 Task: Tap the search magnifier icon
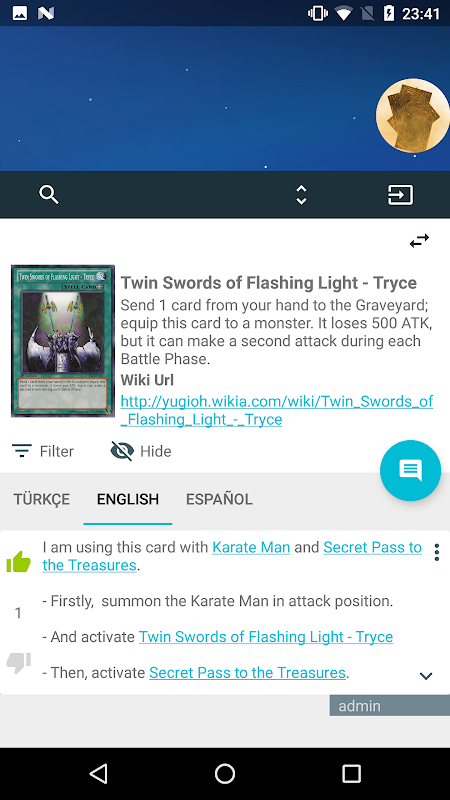coord(49,194)
